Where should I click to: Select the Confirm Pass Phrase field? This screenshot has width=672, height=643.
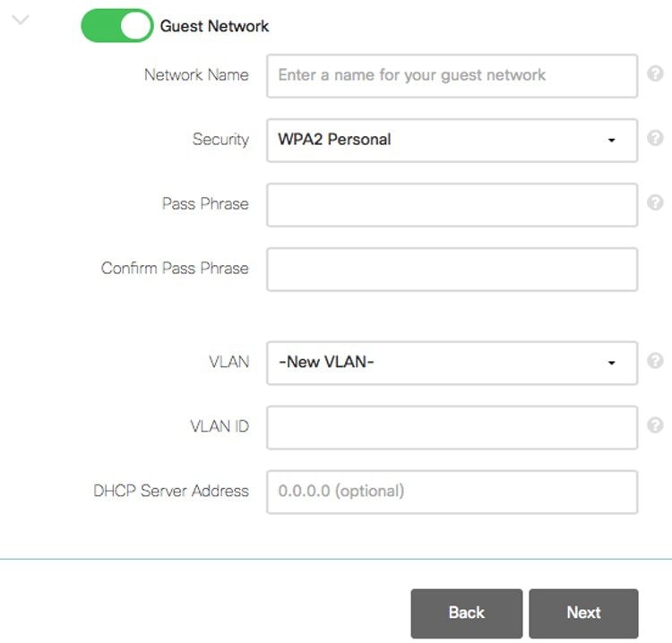pyautogui.click(x=452, y=269)
